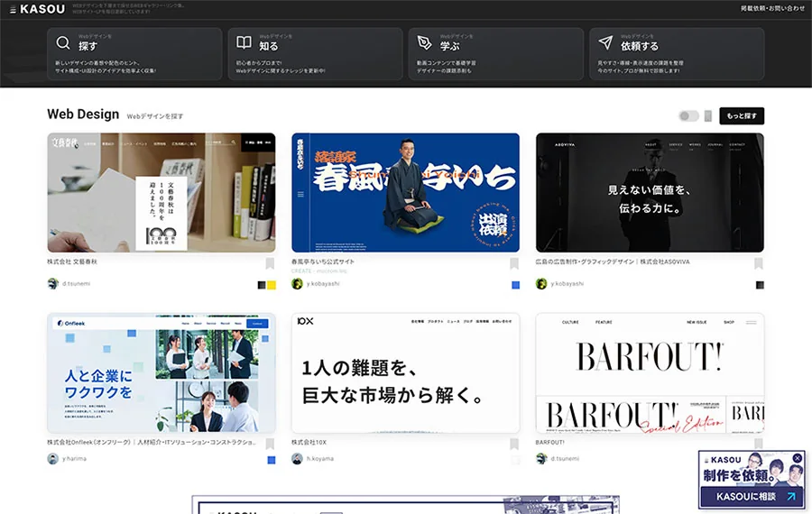Click the もっと探す button

(x=742, y=116)
